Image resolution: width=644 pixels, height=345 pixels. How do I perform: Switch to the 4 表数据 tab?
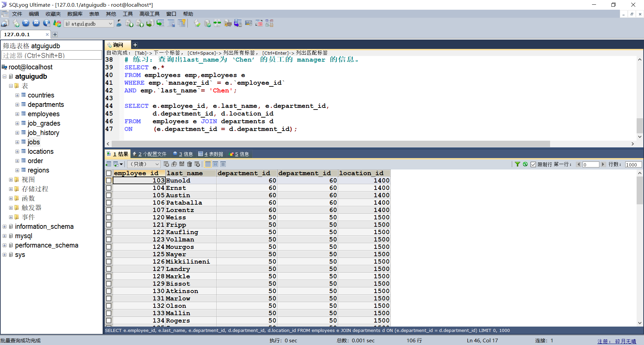211,154
